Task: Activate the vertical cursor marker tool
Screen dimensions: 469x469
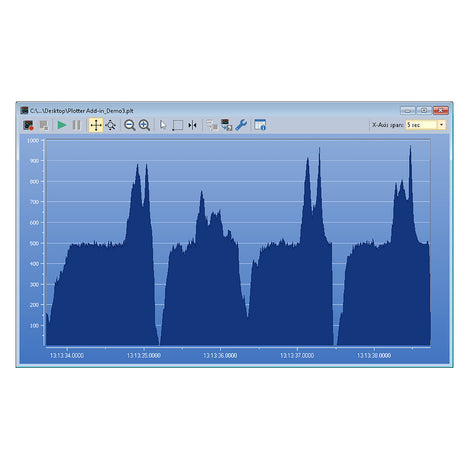Action: click(192, 125)
